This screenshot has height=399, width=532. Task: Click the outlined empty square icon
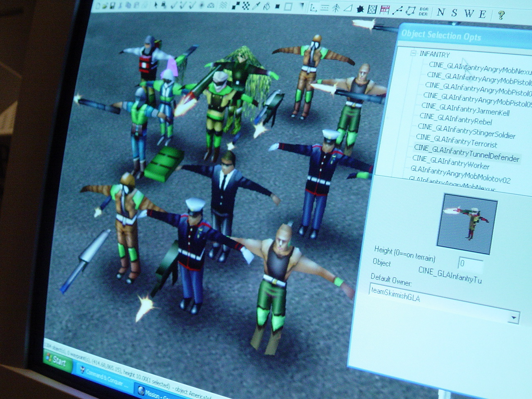click(288, 7)
